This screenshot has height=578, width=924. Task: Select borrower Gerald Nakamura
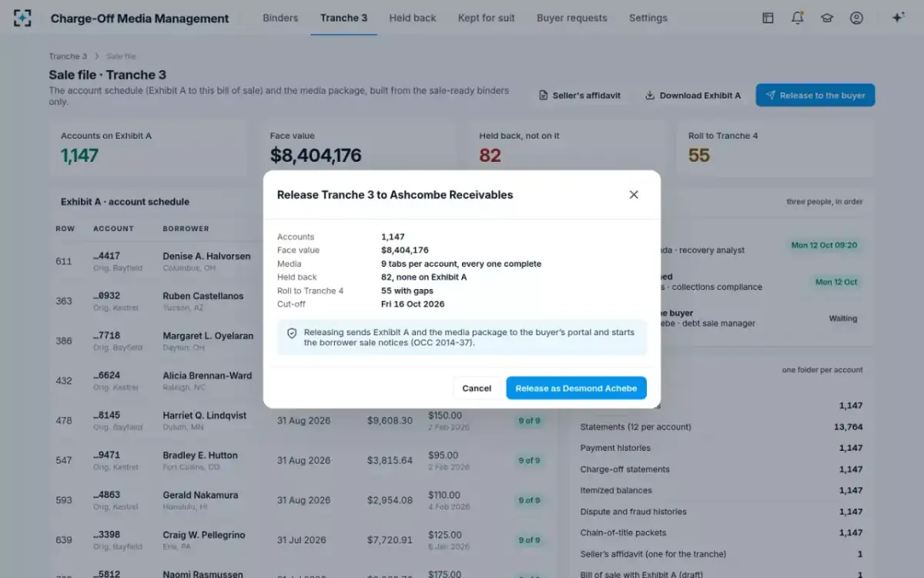(x=200, y=496)
